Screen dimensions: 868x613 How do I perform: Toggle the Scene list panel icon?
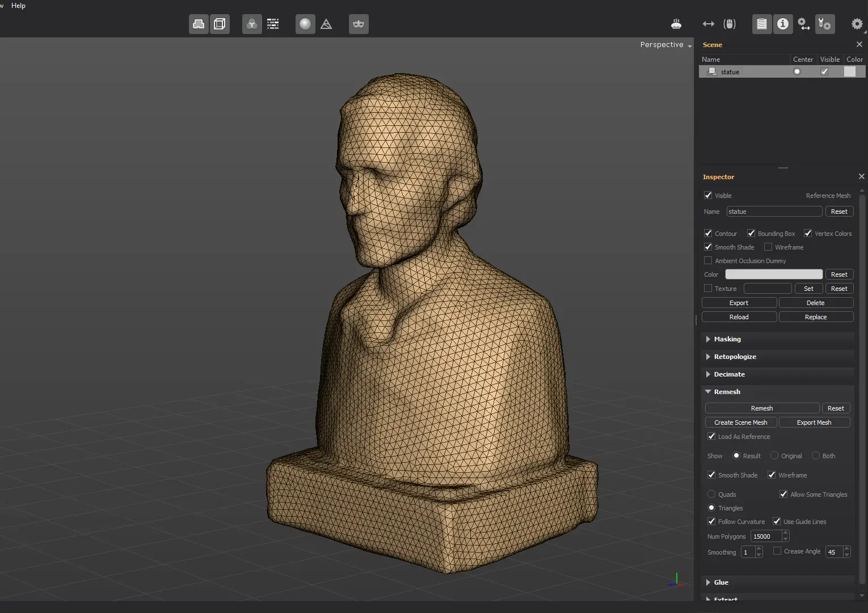coord(762,24)
